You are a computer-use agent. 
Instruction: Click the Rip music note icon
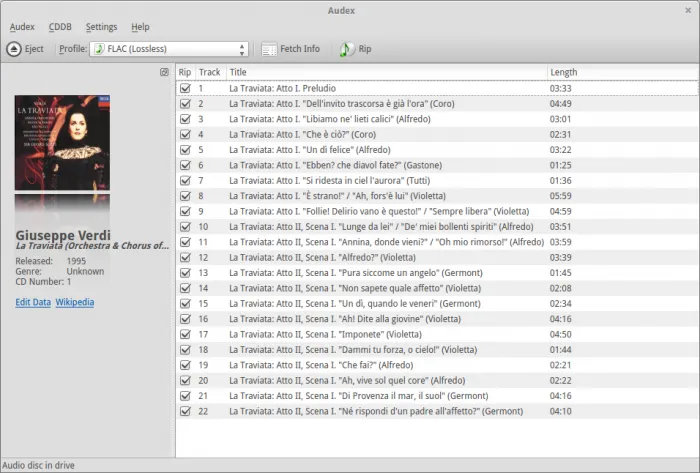[346, 49]
